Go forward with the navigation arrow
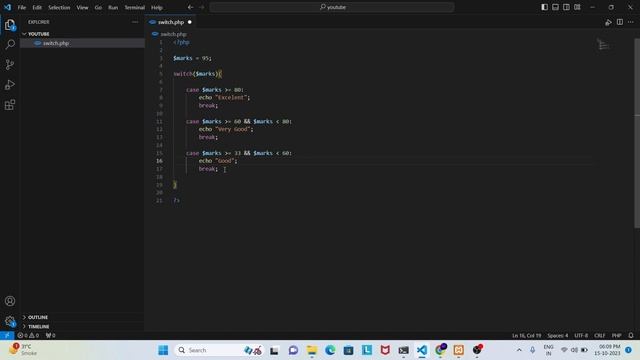 coord(202,7)
